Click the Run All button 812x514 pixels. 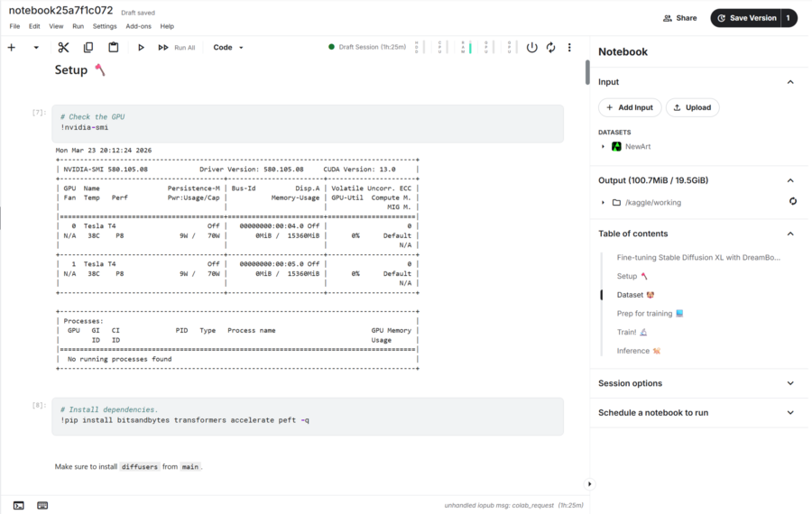tap(177, 48)
